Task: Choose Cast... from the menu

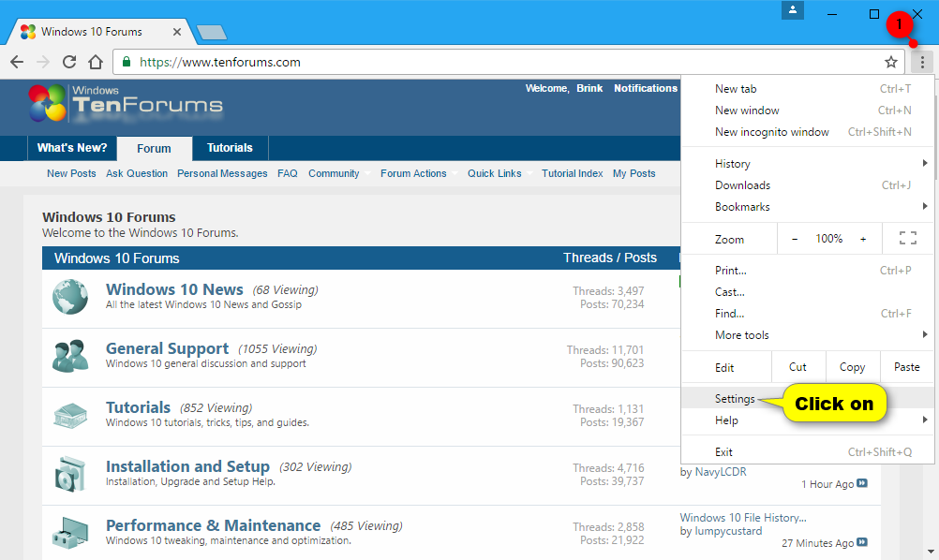Action: pyautogui.click(x=808, y=292)
